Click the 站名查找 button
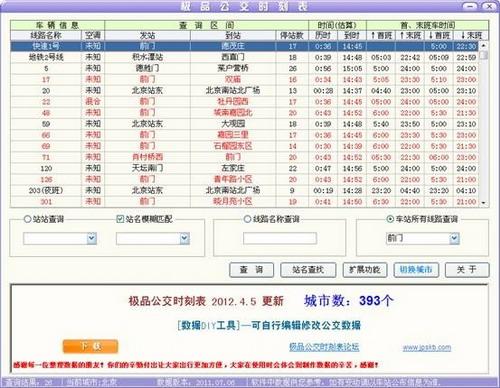500x388 pixels. click(308, 270)
